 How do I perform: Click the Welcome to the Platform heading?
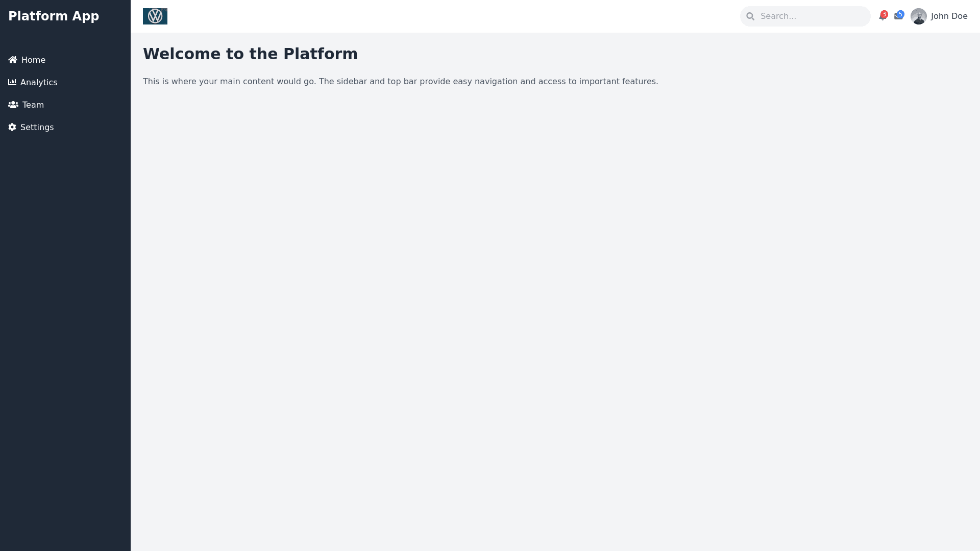coord(250,54)
